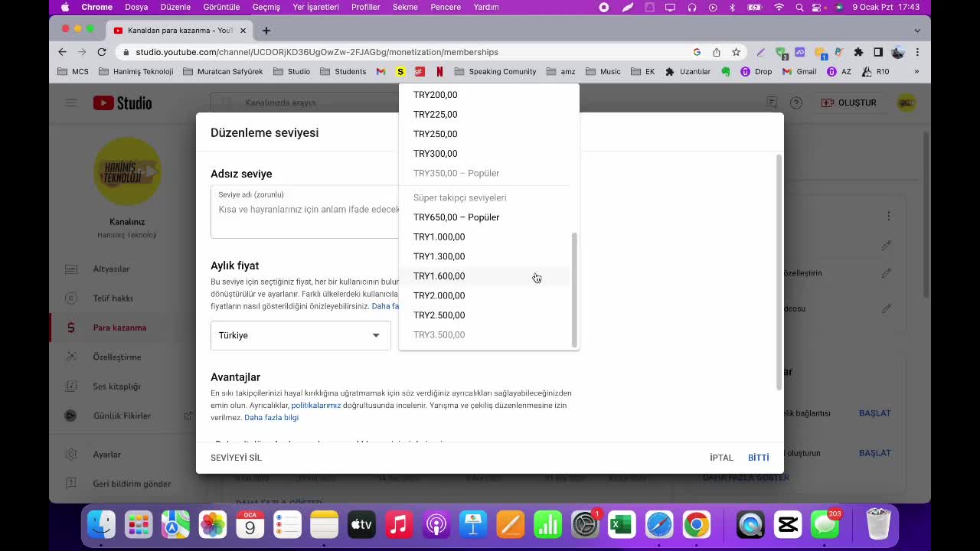Open the help question mark icon
980x551 pixels.
[796, 103]
